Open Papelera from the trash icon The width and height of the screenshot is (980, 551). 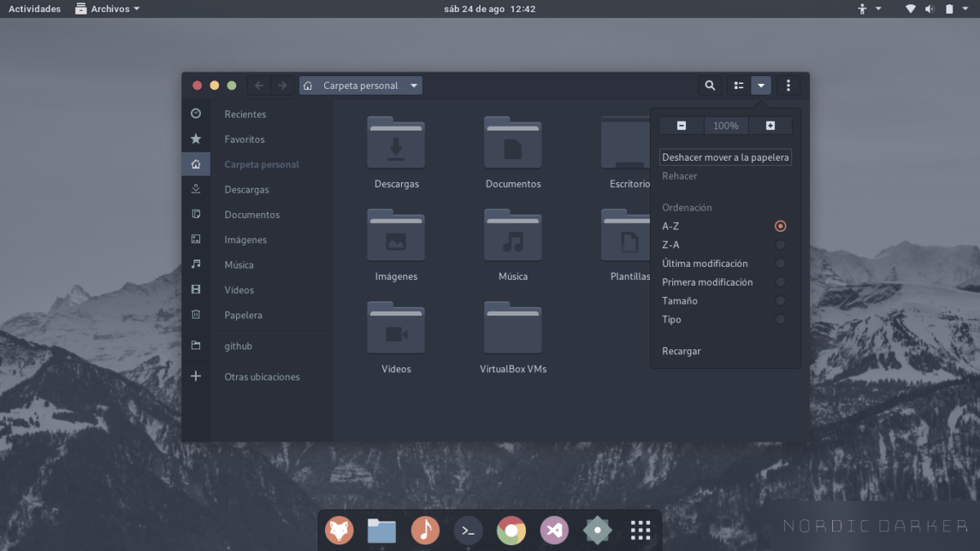pyautogui.click(x=243, y=314)
